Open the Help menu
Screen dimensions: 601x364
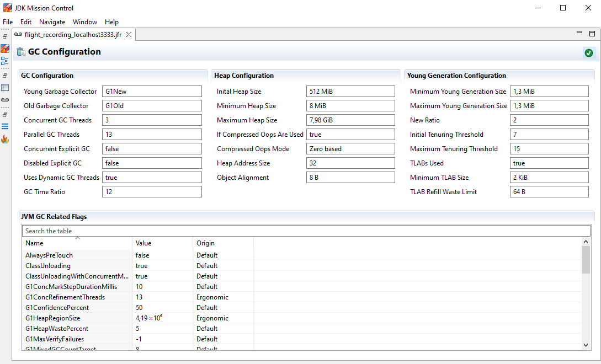coord(111,22)
